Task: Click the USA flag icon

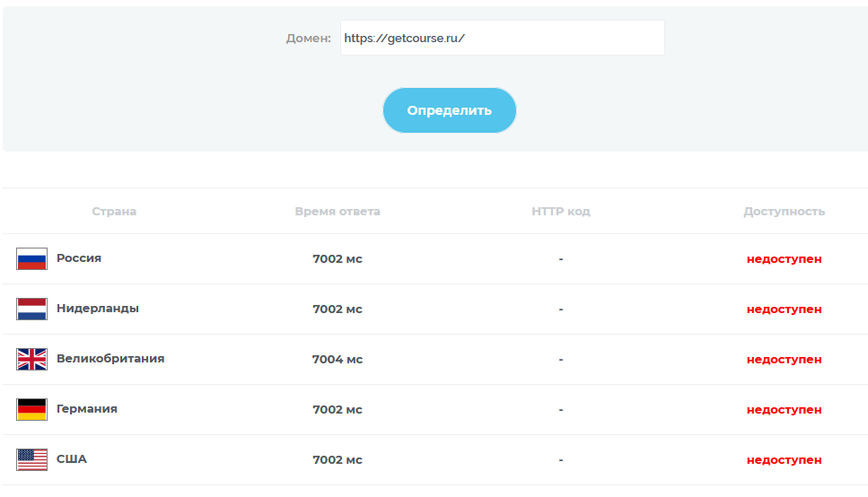Action: [31, 459]
